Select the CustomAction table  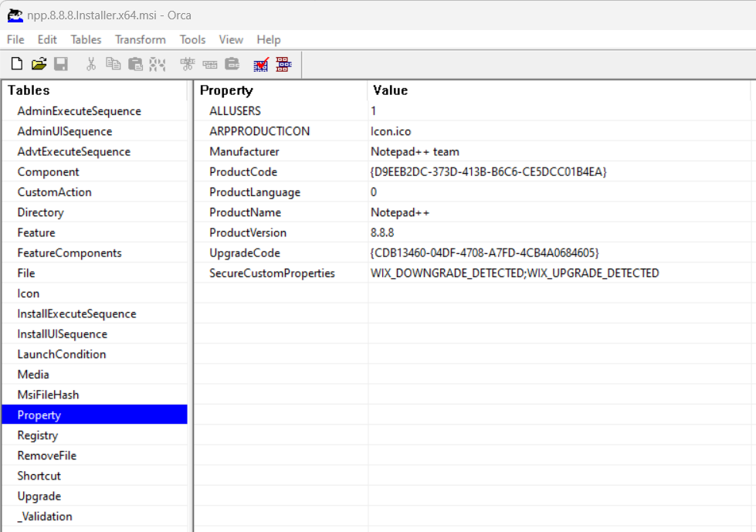[54, 192]
